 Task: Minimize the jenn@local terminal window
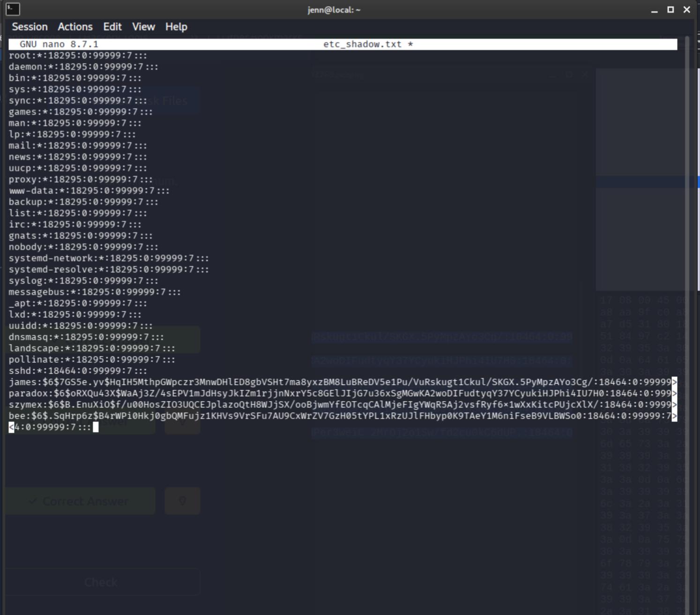coord(655,10)
